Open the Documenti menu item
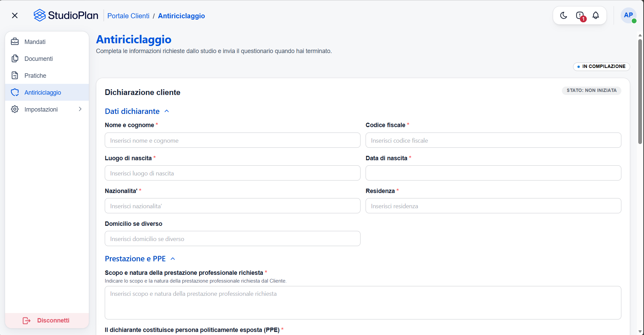Image resolution: width=644 pixels, height=335 pixels. click(x=47, y=58)
